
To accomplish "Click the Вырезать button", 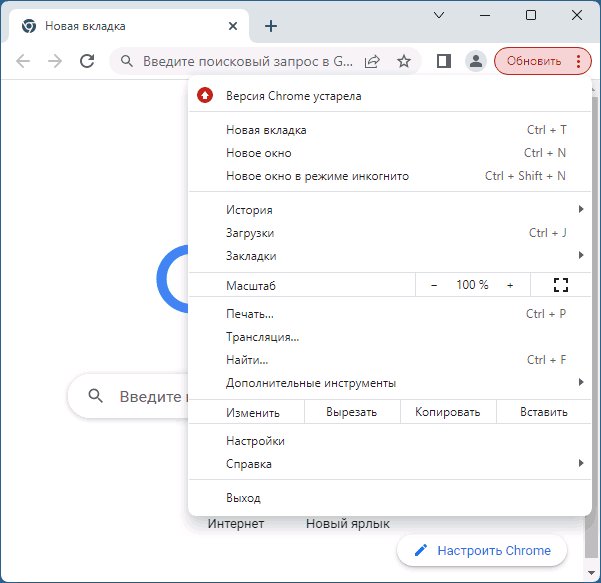I will pos(352,412).
